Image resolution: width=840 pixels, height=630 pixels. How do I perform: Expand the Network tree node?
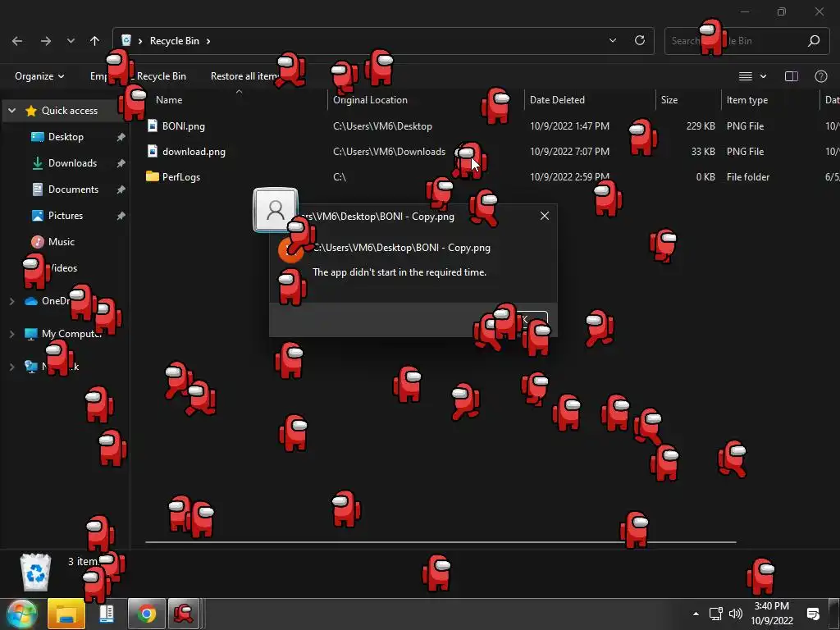click(x=11, y=367)
